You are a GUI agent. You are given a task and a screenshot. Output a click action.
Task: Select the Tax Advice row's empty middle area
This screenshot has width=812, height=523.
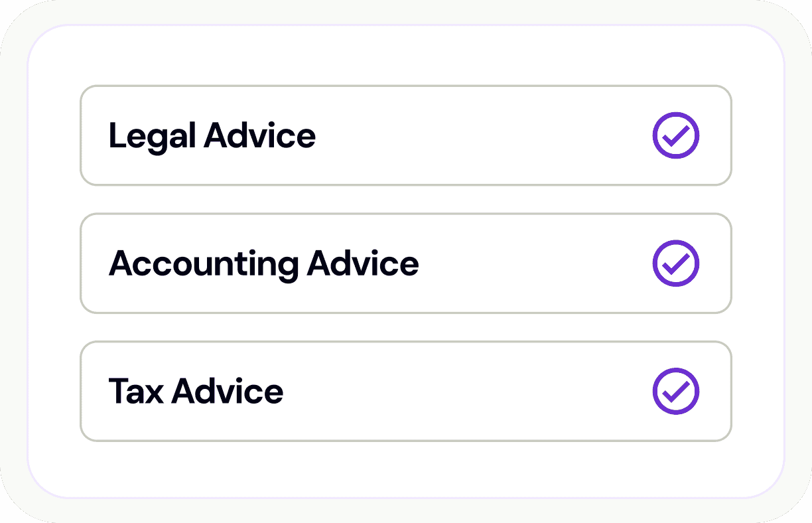pos(464,391)
